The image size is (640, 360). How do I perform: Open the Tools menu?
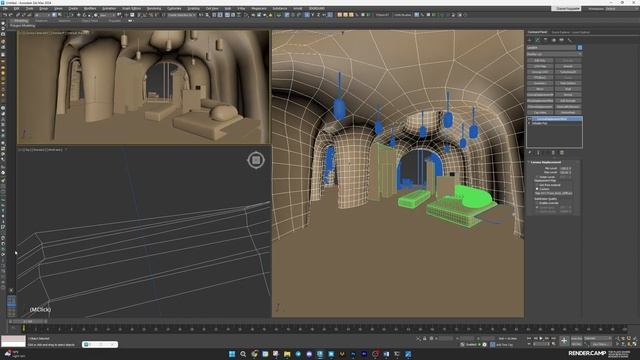[x=29, y=8]
